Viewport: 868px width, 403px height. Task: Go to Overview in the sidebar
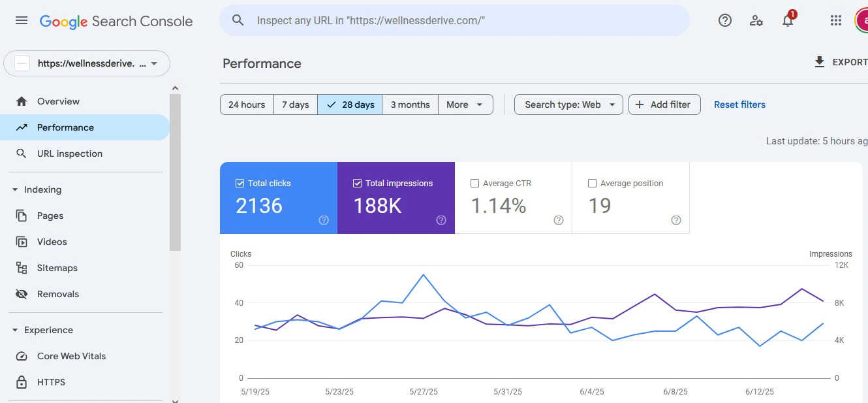tap(85, 101)
